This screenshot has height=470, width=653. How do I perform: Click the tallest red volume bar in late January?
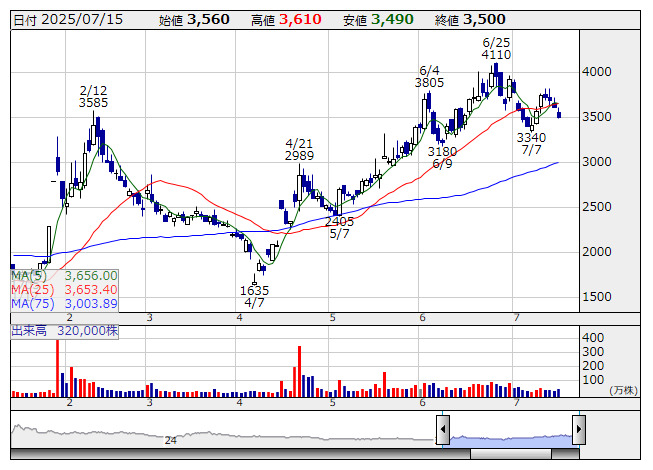pos(57,368)
